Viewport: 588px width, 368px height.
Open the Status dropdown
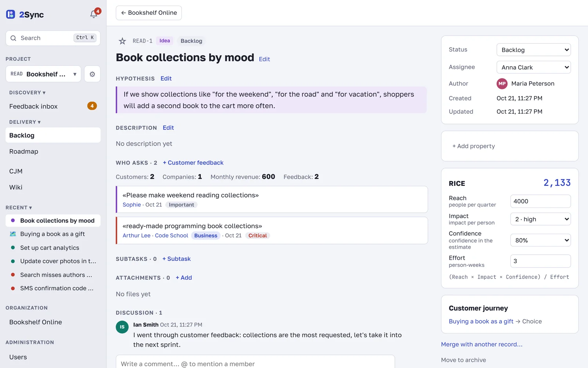[x=534, y=50]
